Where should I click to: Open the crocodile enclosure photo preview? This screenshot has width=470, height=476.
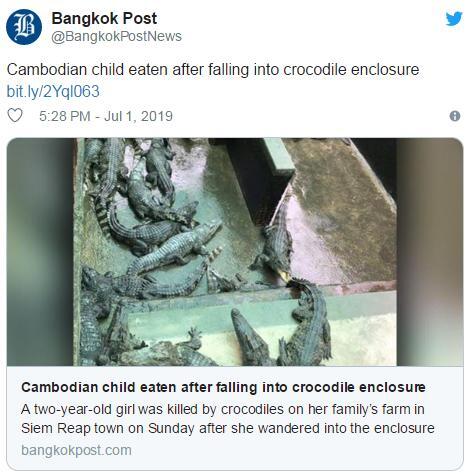pyautogui.click(x=235, y=252)
